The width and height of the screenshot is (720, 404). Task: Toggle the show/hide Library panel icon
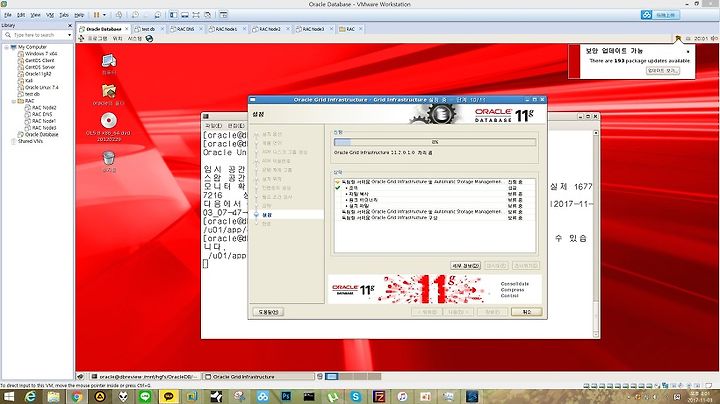click(x=174, y=15)
